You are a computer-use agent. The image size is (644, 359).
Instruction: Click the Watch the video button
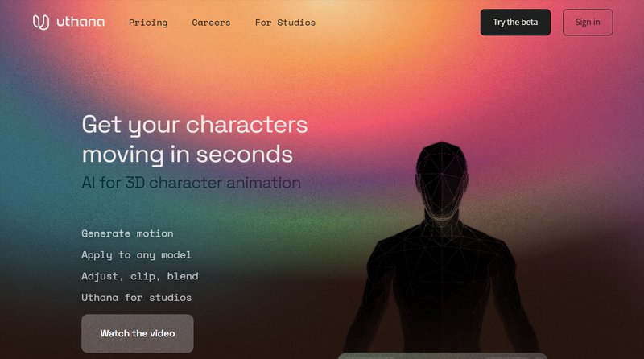pos(138,333)
